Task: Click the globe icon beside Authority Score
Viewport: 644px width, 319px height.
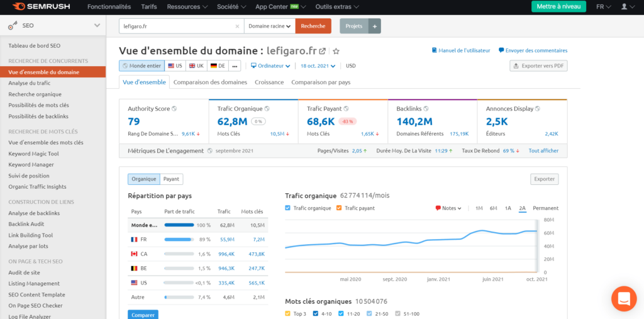Action: point(174,109)
